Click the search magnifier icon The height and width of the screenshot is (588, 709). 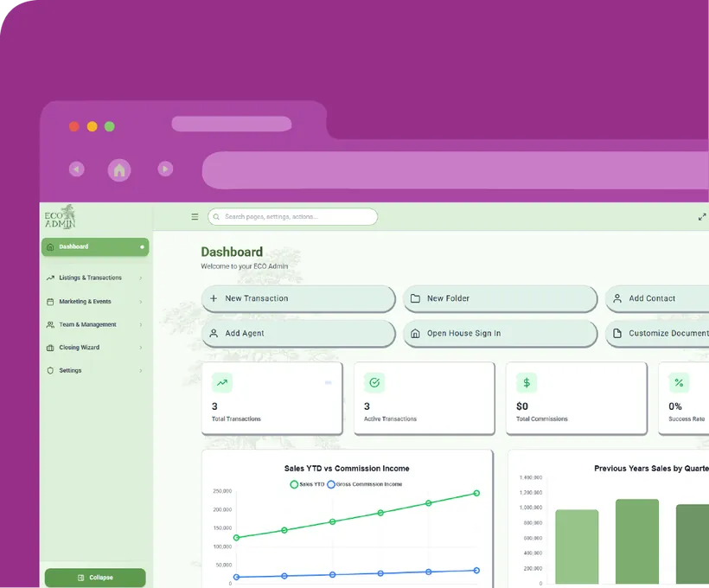click(x=216, y=217)
